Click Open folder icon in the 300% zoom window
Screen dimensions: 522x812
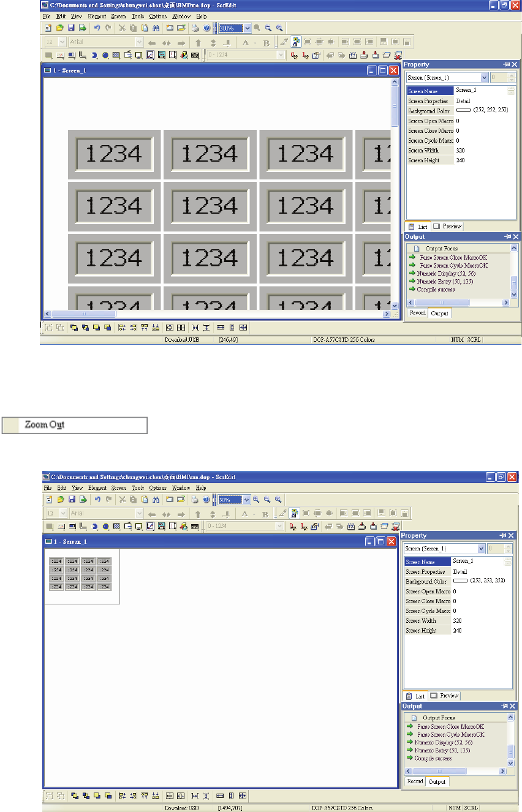60,28
